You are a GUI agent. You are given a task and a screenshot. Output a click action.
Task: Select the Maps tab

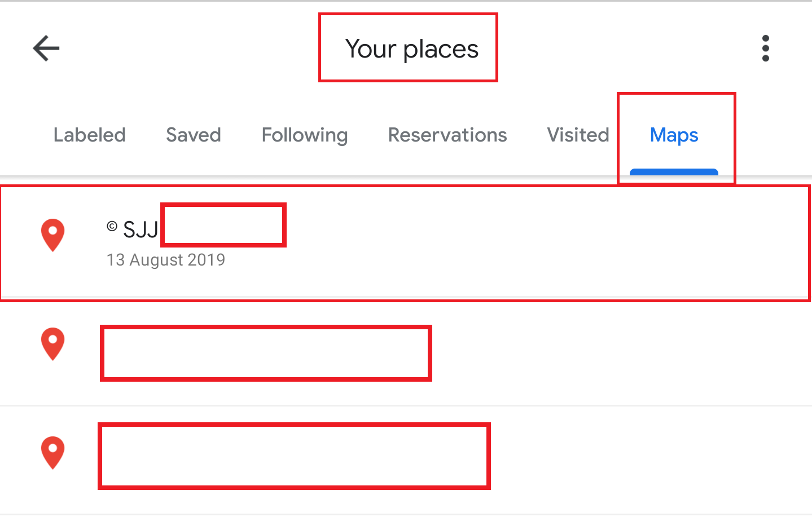(674, 135)
